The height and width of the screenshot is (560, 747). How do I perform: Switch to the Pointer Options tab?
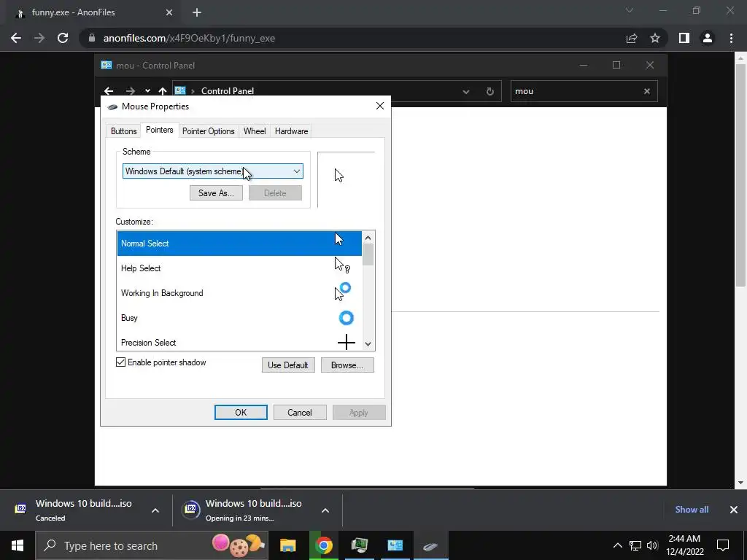coord(208,131)
